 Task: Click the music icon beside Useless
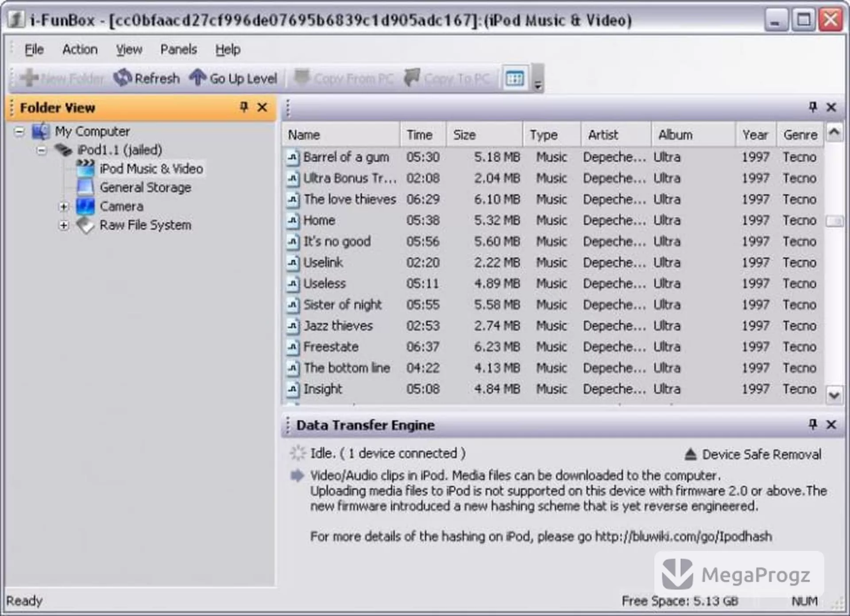tap(293, 284)
